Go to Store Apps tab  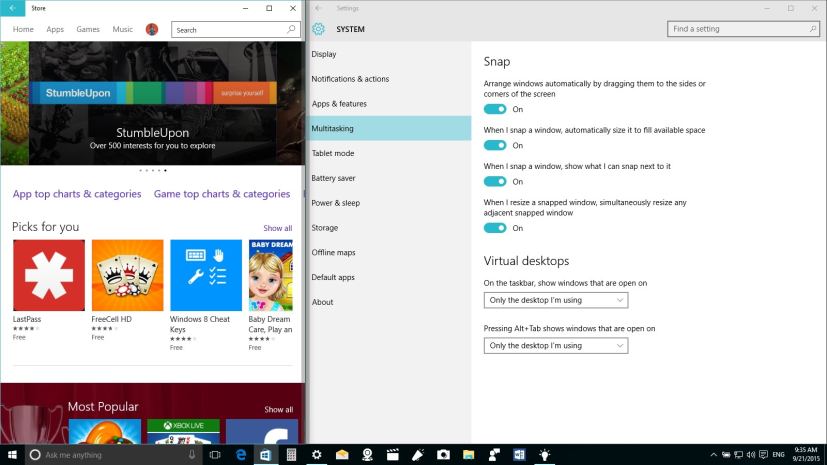55,30
